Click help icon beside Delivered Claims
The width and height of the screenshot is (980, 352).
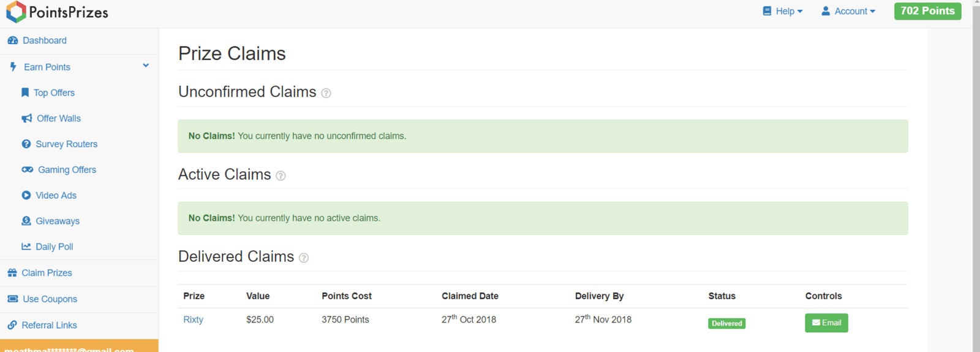(304, 258)
